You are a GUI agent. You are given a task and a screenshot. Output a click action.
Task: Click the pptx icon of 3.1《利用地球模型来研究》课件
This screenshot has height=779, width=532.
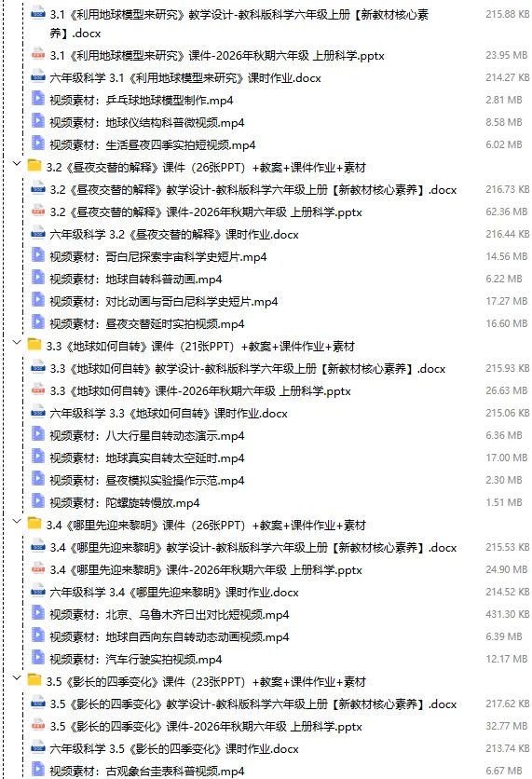[38, 55]
